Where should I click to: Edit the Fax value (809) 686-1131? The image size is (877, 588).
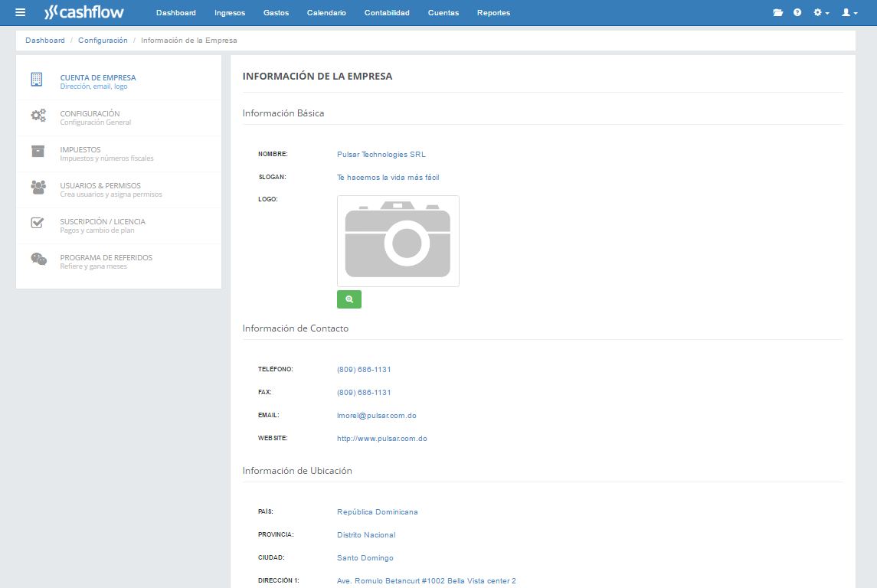click(x=364, y=392)
